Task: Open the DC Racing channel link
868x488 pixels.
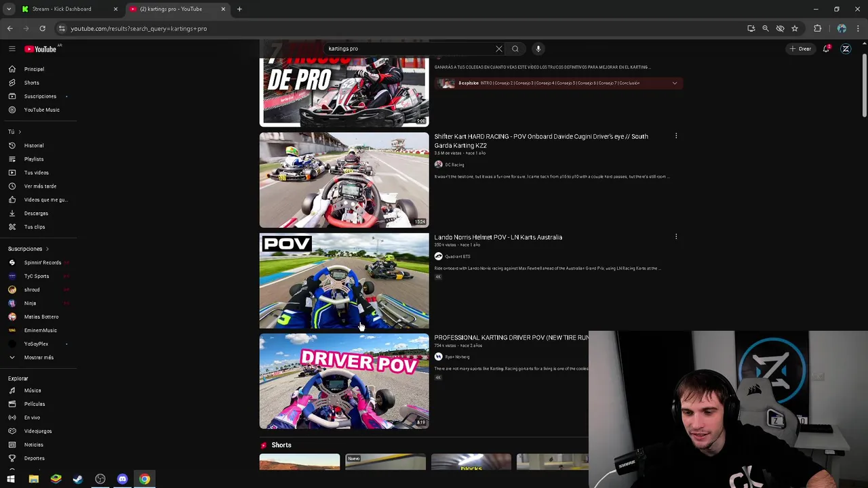Action: [454, 165]
